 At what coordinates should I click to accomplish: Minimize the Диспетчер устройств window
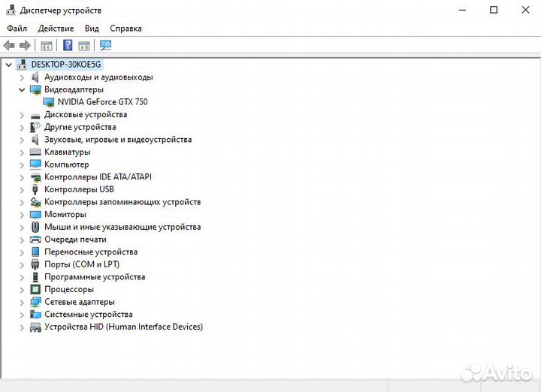(462, 10)
